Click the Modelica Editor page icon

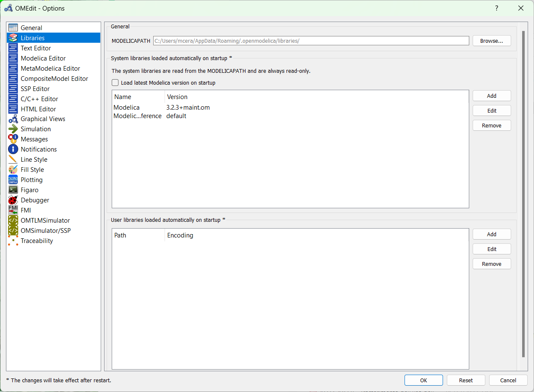tap(13, 58)
